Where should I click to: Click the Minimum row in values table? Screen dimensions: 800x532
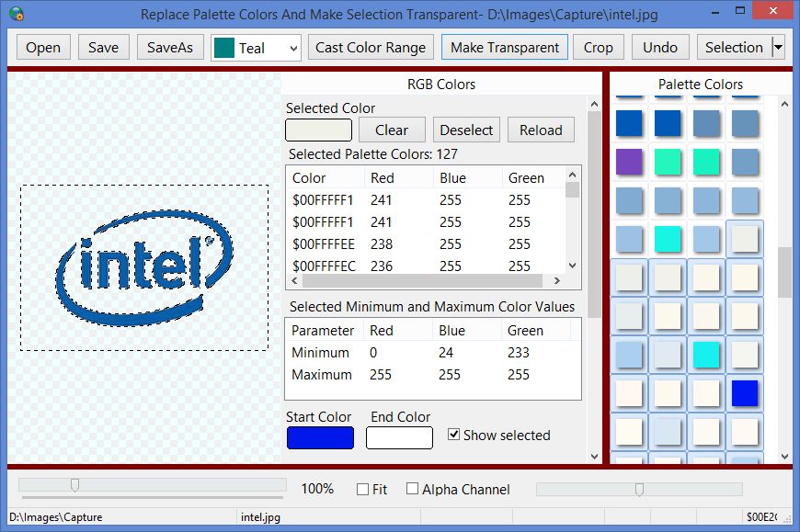(x=433, y=353)
